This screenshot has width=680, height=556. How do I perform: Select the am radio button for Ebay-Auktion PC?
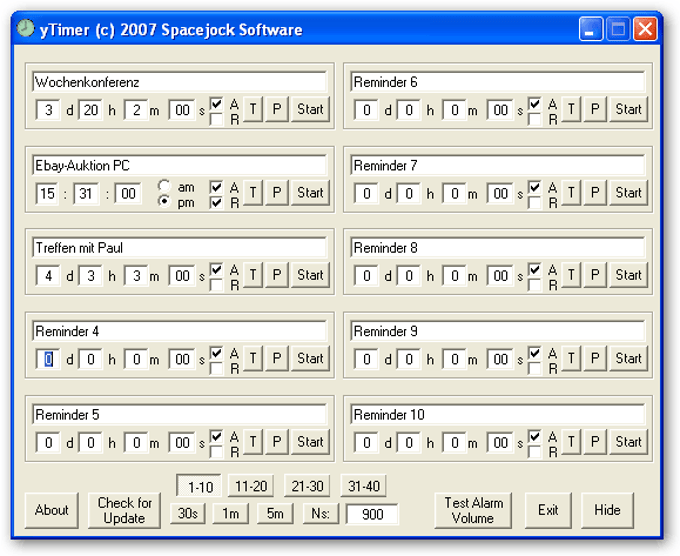click(x=164, y=186)
